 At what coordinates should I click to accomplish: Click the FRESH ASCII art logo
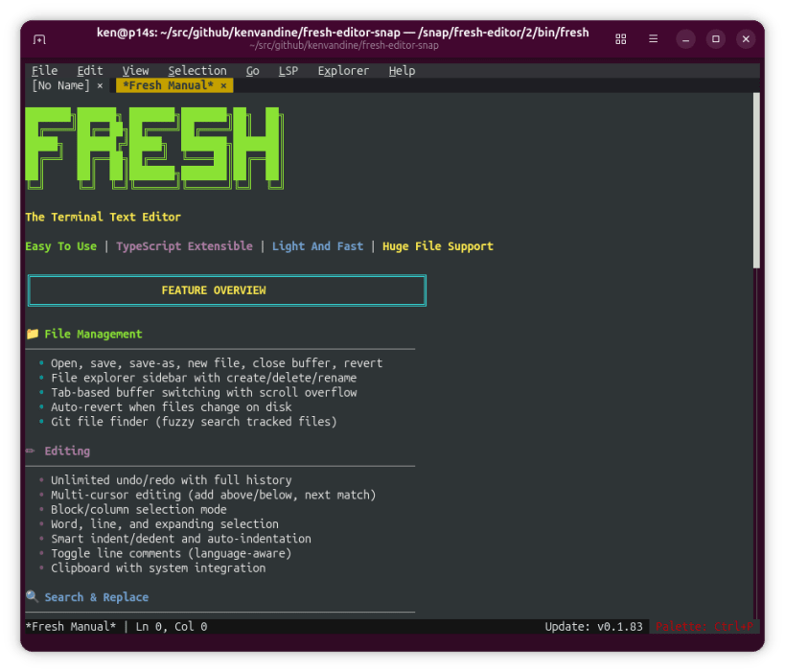click(154, 149)
